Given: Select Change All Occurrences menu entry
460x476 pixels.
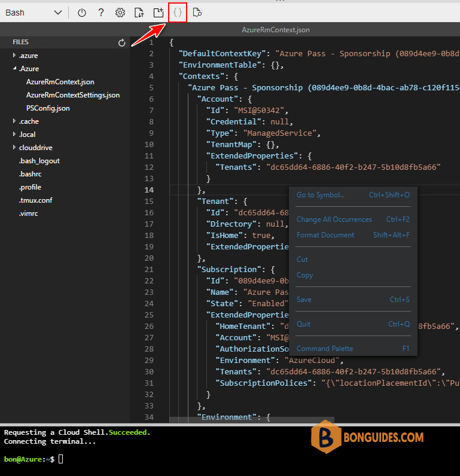Looking at the screenshot, I should (x=353, y=219).
